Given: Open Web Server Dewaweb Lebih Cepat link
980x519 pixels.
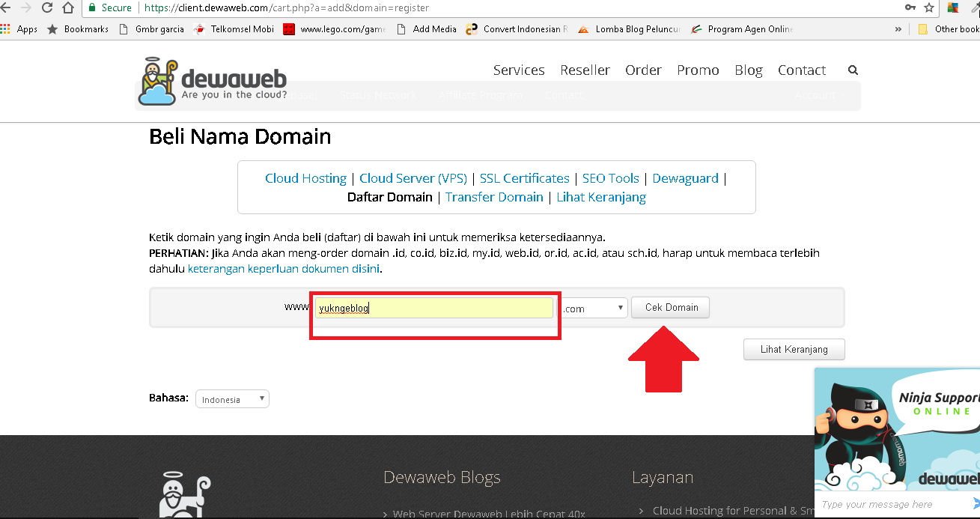Looking at the screenshot, I should pyautogui.click(x=490, y=513).
